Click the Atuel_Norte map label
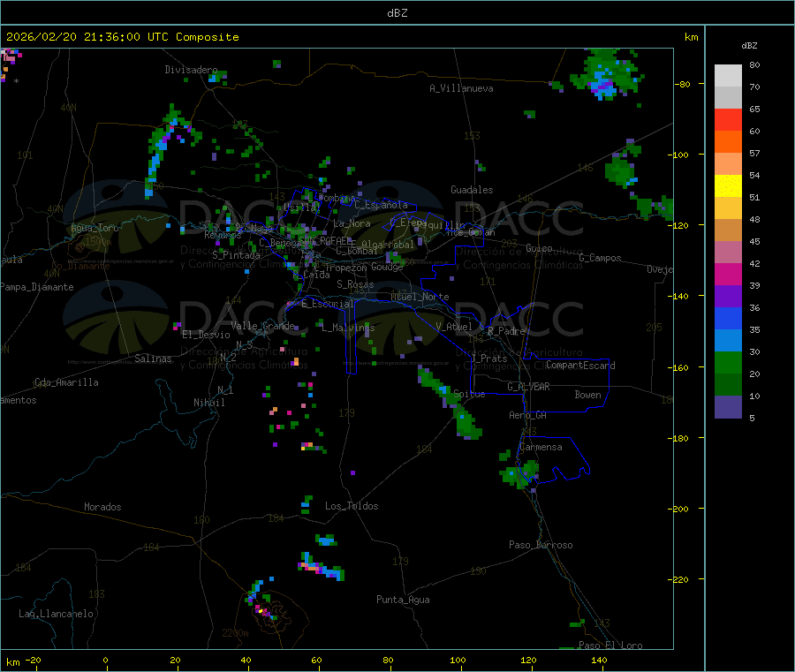The image size is (795, 672). click(420, 297)
